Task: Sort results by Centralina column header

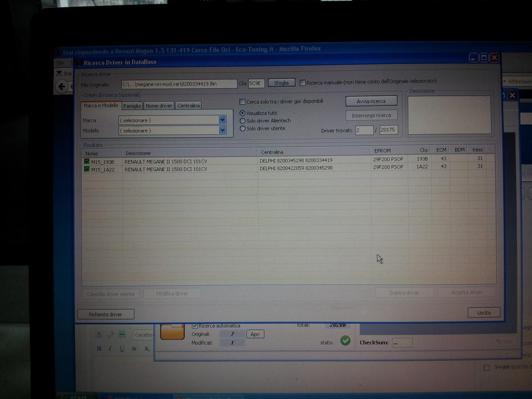Action: [x=314, y=152]
